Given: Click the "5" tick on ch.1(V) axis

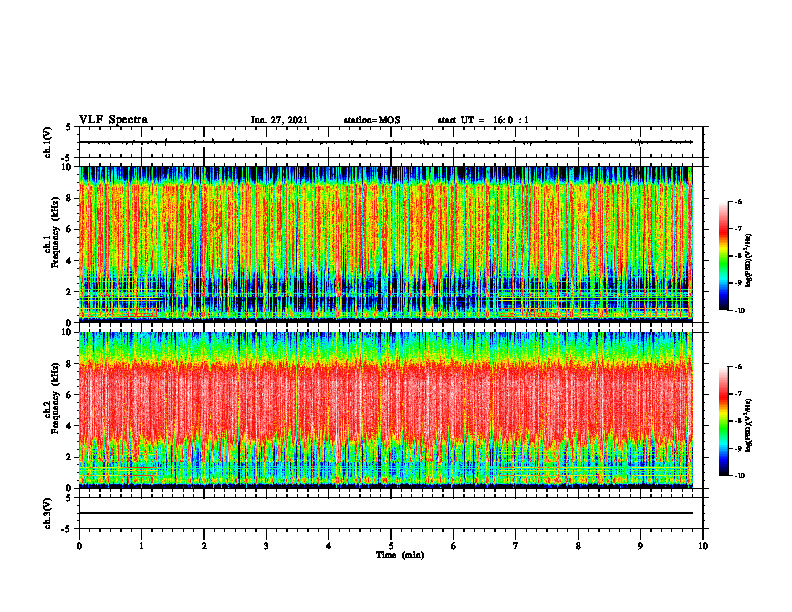Looking at the screenshot, I should point(69,127).
